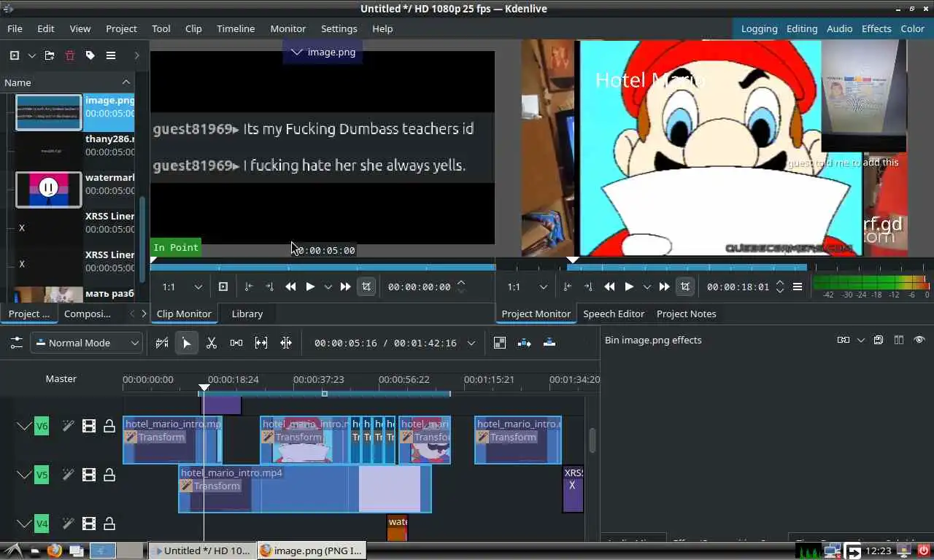Open the Normal Mode edit dropdown
Screen dimensions: 934x560
click(86, 343)
